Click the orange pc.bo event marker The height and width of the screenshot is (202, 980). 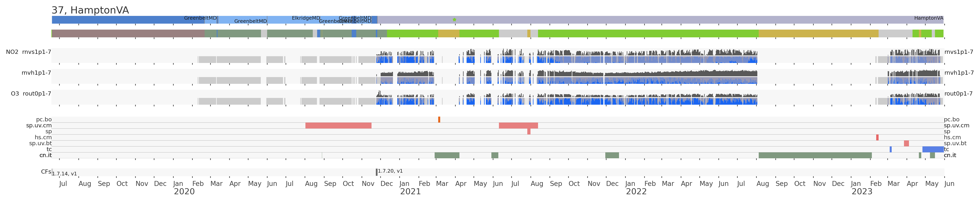439,119
